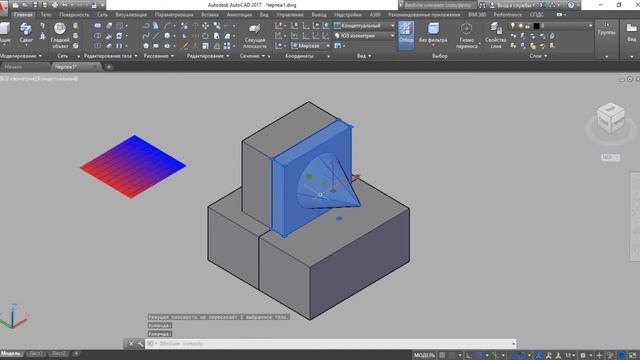Click the new drawing plus tab button
The height and width of the screenshot is (360, 640).
[x=109, y=67]
